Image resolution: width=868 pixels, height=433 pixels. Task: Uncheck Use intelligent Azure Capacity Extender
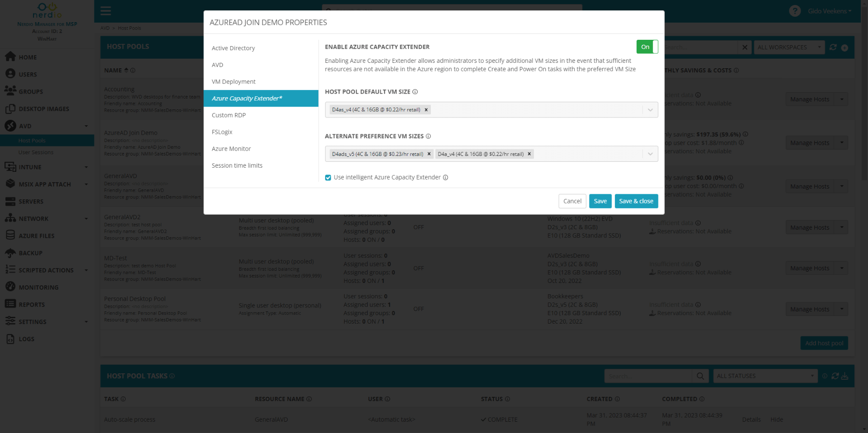[x=328, y=178]
